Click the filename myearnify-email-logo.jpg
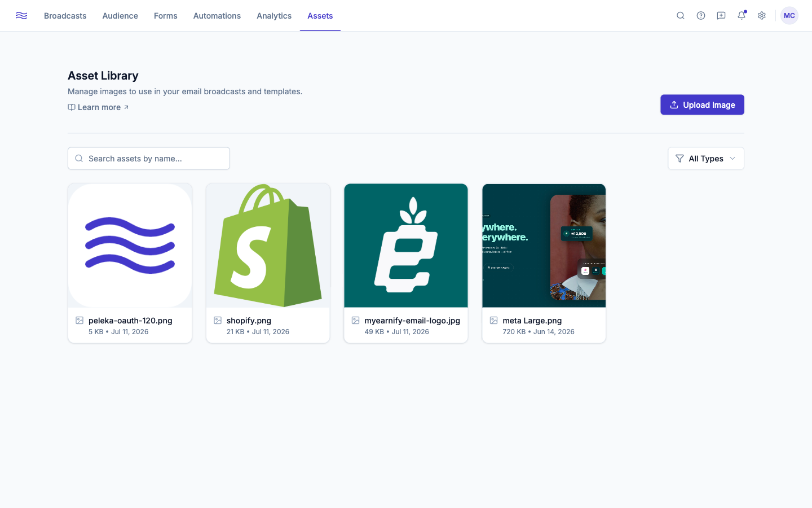The image size is (812, 508). point(412,321)
